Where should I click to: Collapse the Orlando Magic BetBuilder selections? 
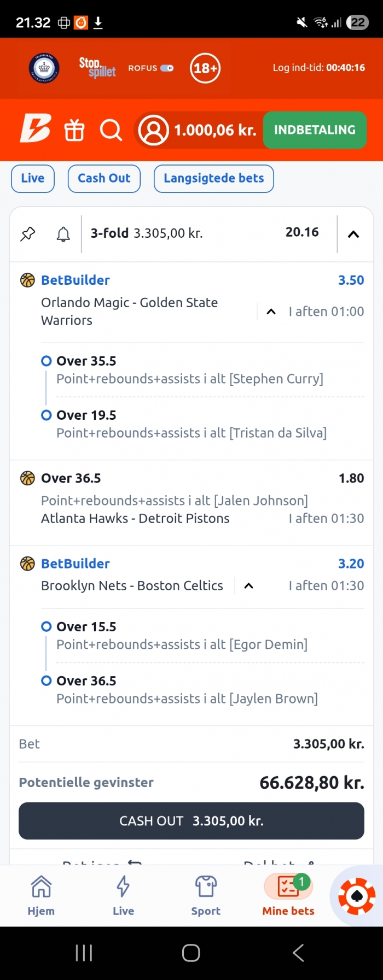271,312
